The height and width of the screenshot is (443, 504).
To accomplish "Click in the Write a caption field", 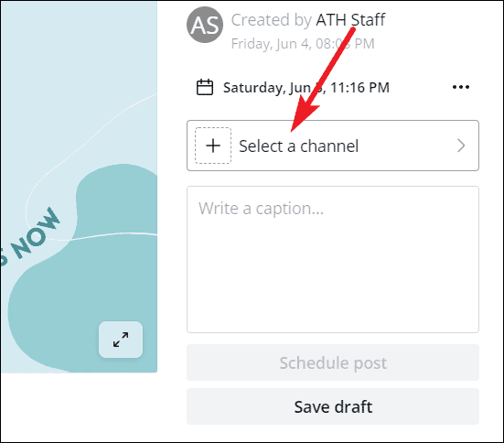I will [x=333, y=259].
